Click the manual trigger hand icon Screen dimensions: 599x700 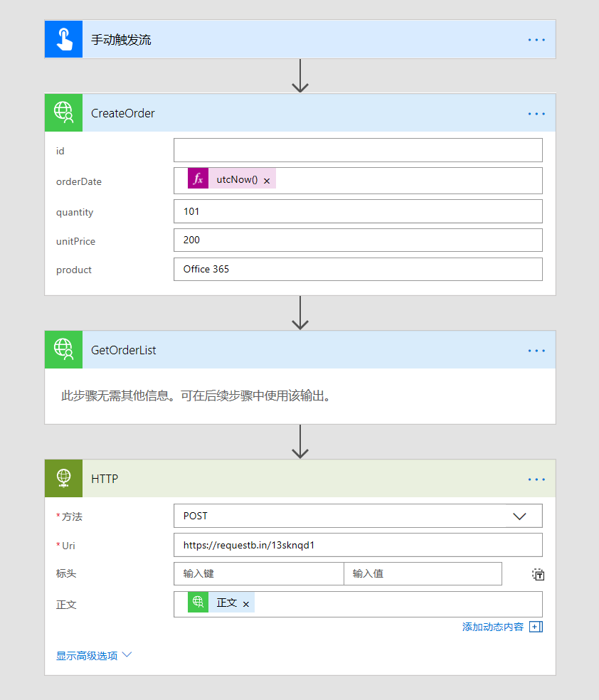pyautogui.click(x=63, y=39)
